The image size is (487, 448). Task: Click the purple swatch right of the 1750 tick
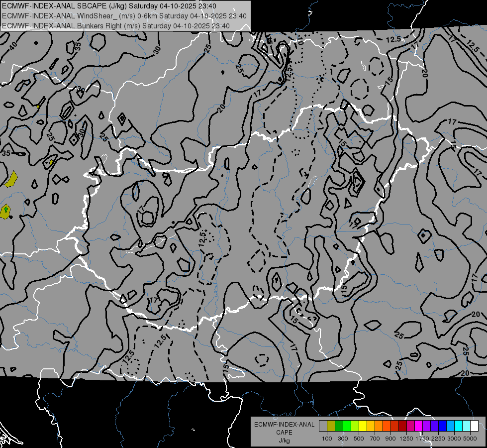tap(426, 426)
